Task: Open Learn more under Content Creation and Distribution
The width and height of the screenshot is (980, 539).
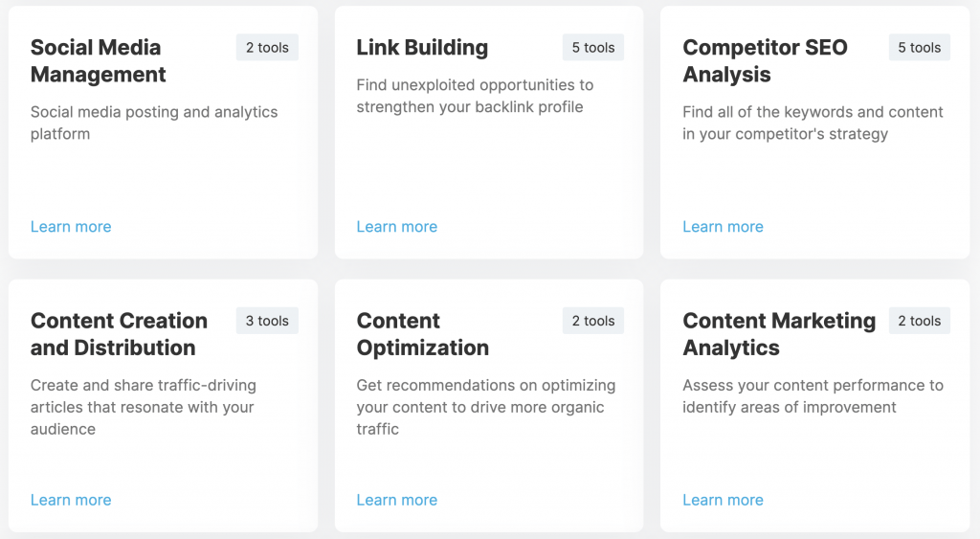Action: coord(71,500)
